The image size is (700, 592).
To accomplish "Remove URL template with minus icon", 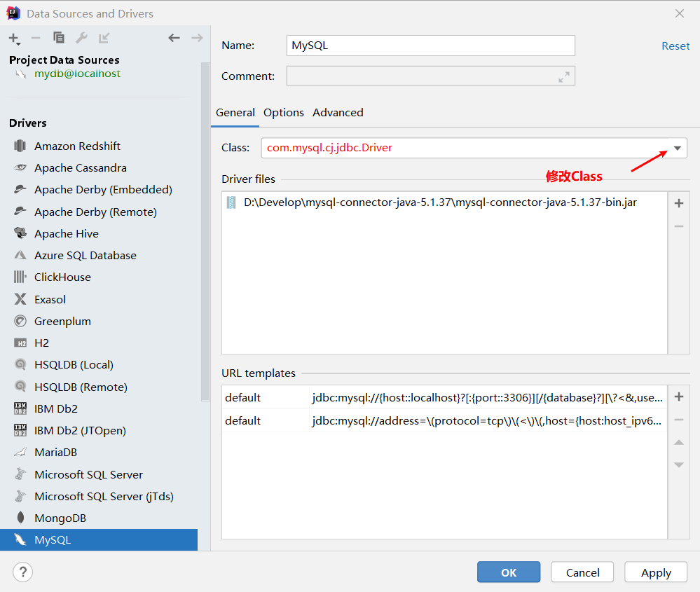I will point(678,420).
